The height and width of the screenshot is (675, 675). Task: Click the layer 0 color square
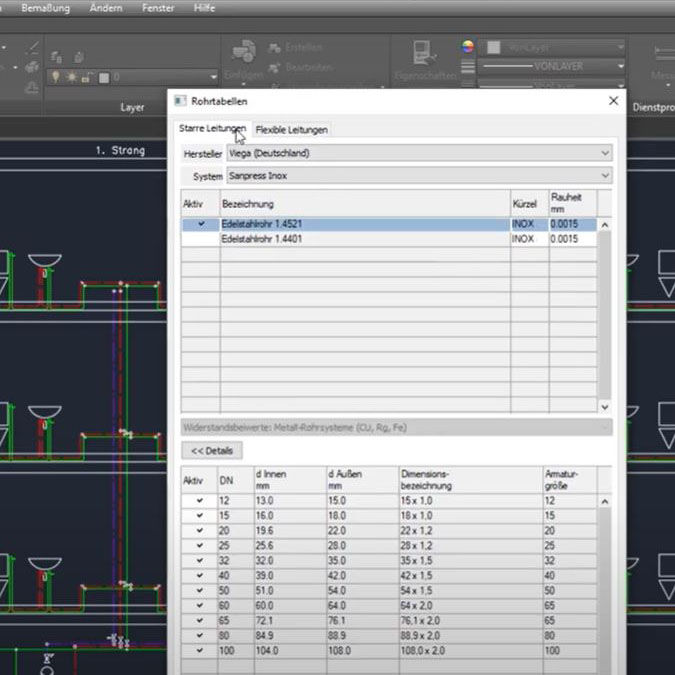pyautogui.click(x=104, y=78)
